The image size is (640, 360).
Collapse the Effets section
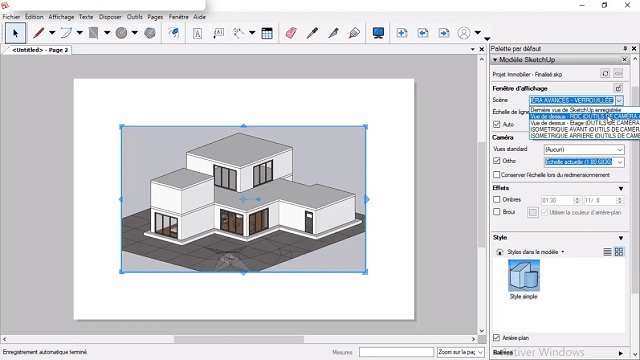coord(621,189)
